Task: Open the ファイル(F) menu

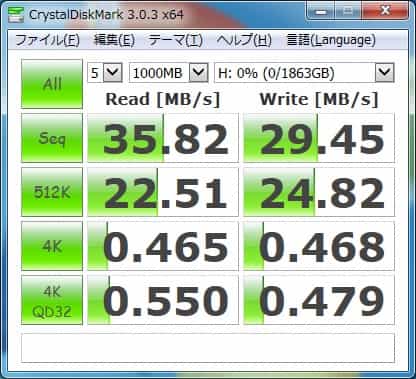Action: [47, 40]
